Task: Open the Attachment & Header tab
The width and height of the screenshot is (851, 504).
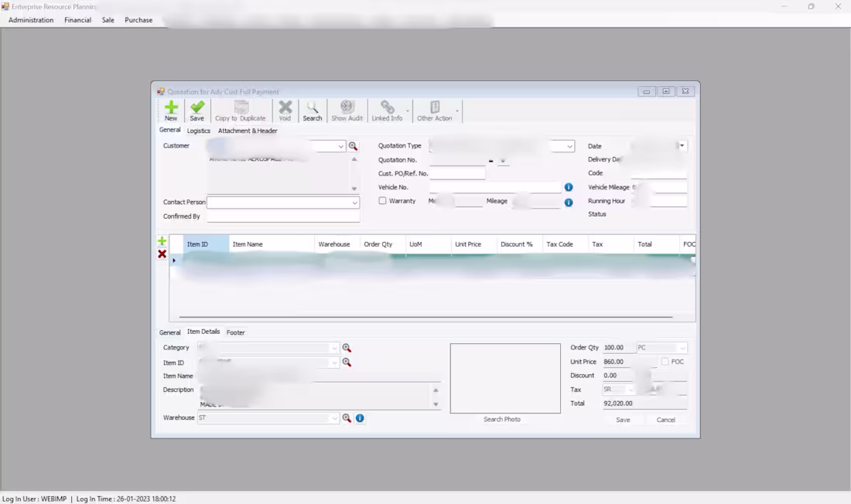Action: tap(247, 131)
